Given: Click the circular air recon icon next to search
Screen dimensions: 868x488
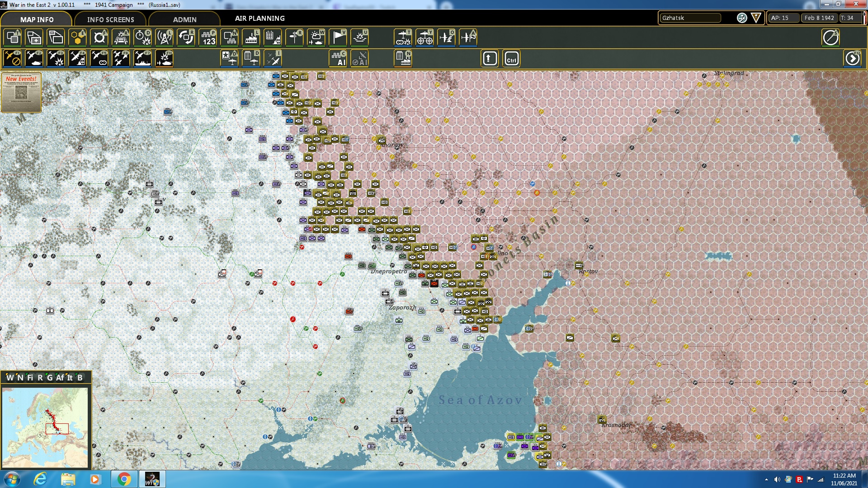Looking at the screenshot, I should tap(742, 18).
